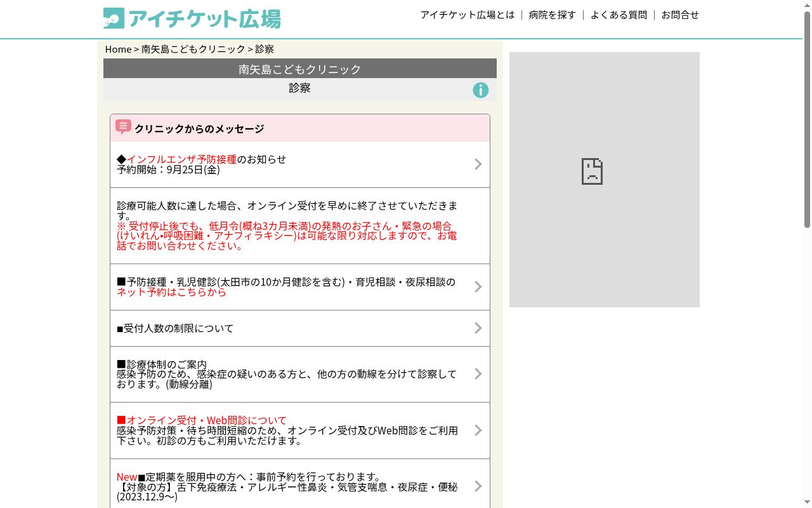Click the pink message bubble icon

(123, 128)
